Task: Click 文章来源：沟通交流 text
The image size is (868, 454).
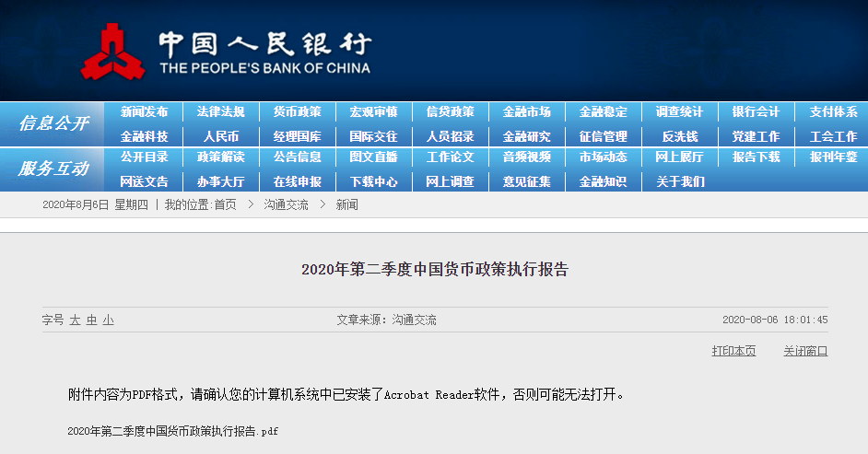Action: pos(386,320)
